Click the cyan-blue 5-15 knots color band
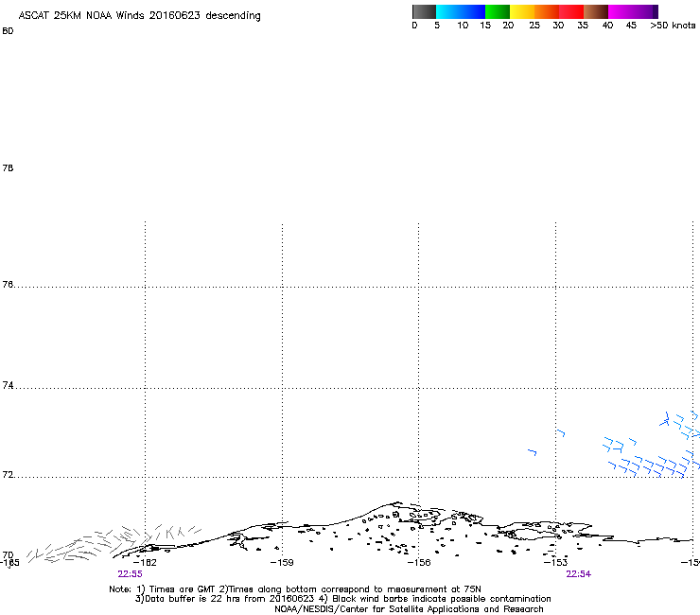This screenshot has height=615, width=700. coord(461,11)
